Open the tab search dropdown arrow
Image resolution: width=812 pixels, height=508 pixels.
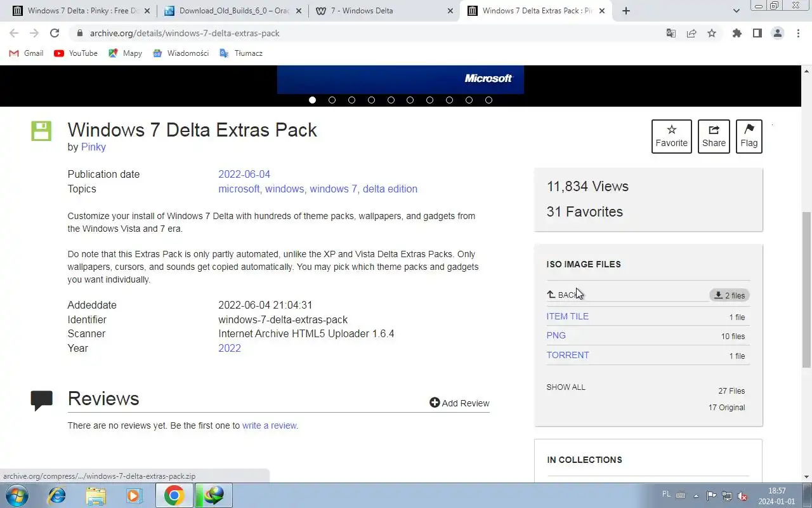(x=736, y=11)
